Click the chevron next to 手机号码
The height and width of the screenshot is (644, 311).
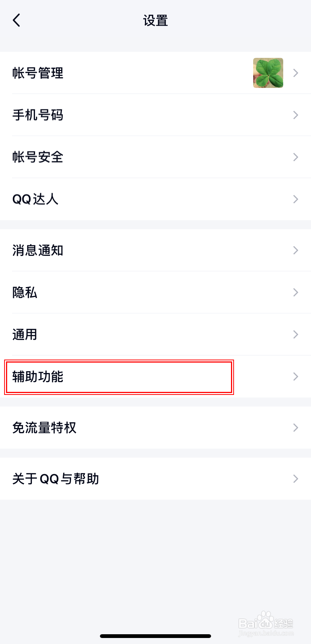[296, 115]
